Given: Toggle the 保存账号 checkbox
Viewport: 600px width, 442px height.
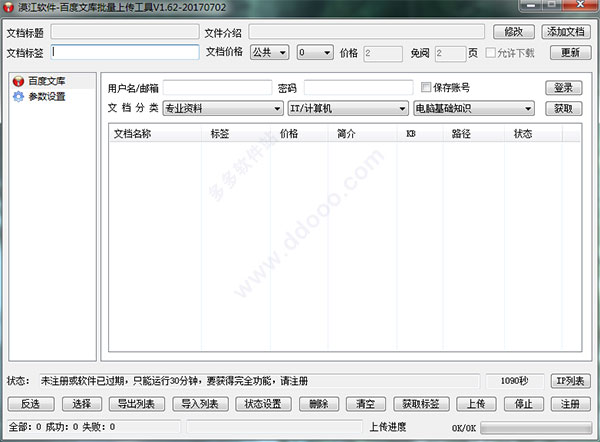Looking at the screenshot, I should click(426, 87).
